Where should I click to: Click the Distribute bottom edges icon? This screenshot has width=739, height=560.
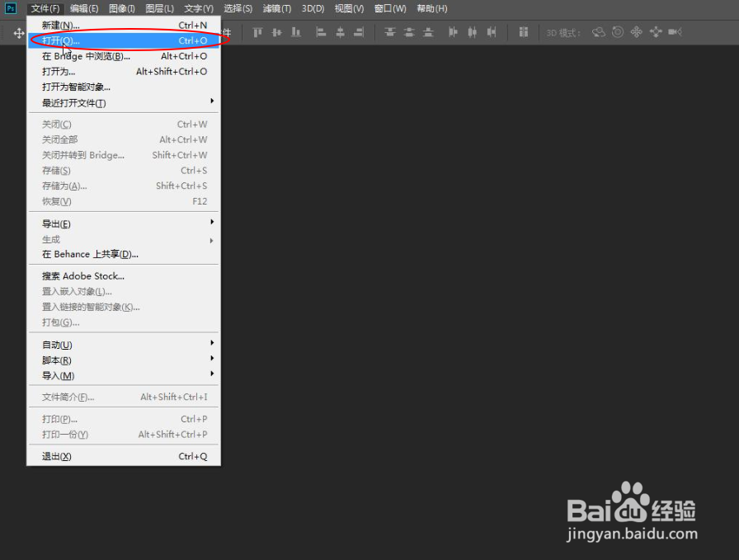click(428, 32)
